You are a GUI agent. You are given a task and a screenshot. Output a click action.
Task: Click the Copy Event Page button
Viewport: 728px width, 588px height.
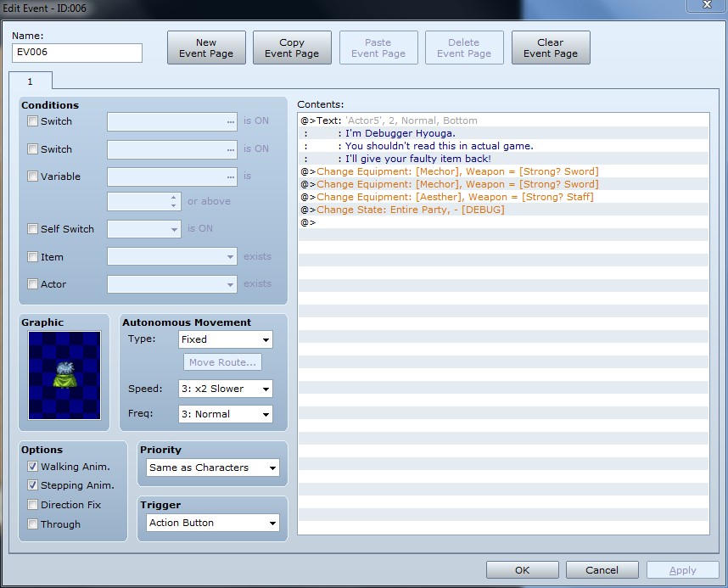point(292,48)
